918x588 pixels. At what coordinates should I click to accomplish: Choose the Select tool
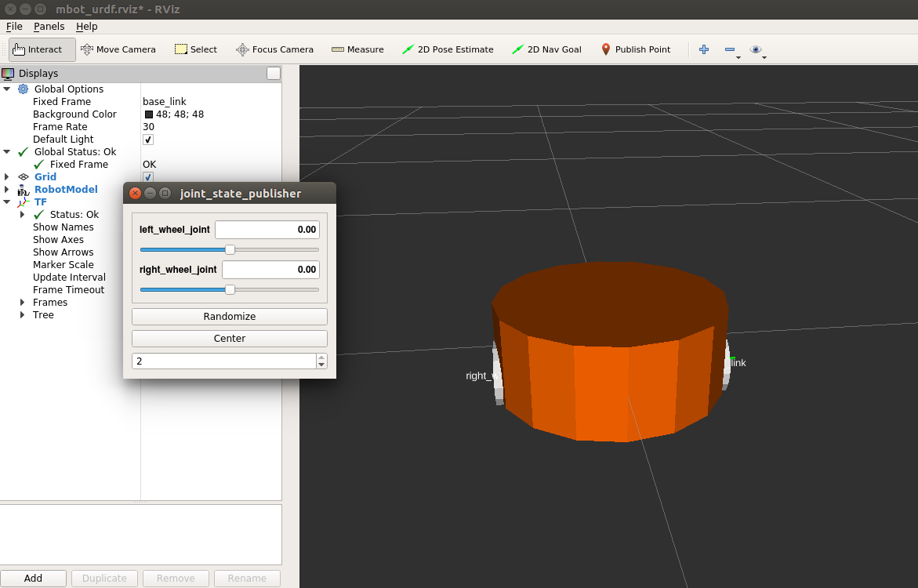coord(196,49)
